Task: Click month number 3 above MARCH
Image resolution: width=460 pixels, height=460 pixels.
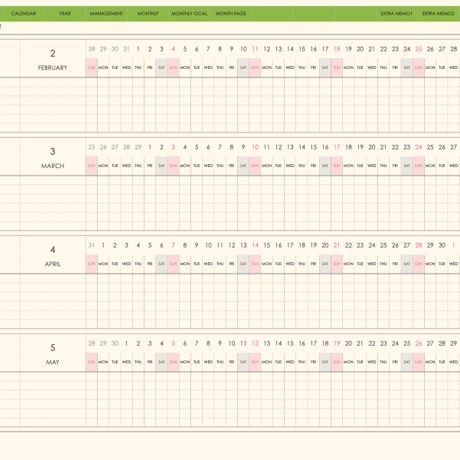Action: click(53, 151)
